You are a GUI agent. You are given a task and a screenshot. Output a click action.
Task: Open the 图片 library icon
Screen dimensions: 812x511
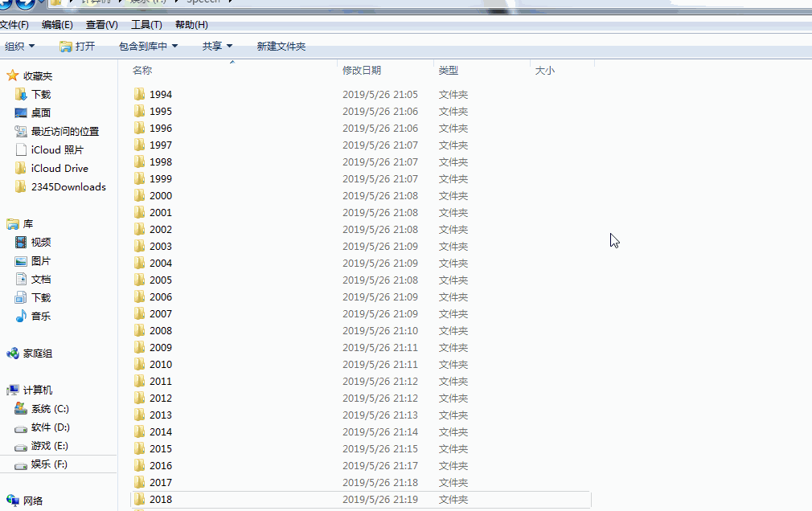coord(21,261)
